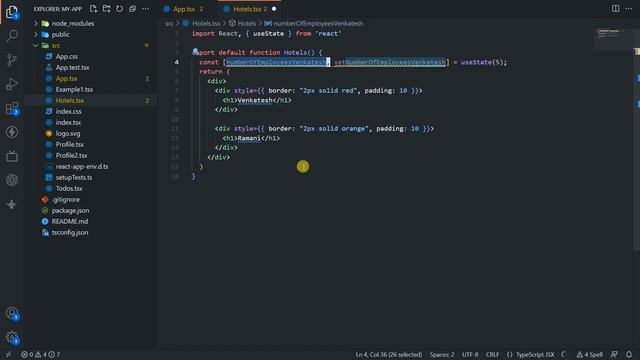Click New Folder icon in Explorer header

click(x=107, y=9)
